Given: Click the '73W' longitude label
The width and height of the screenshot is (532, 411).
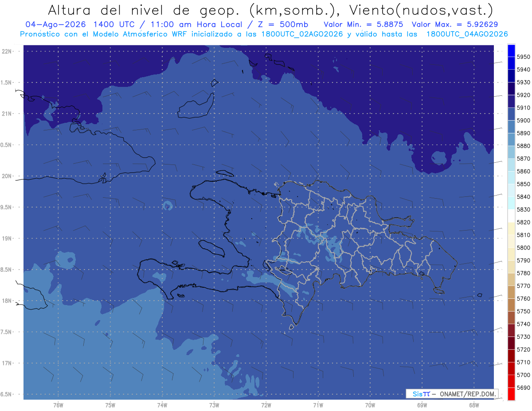Looking at the screenshot, I should (214, 405).
